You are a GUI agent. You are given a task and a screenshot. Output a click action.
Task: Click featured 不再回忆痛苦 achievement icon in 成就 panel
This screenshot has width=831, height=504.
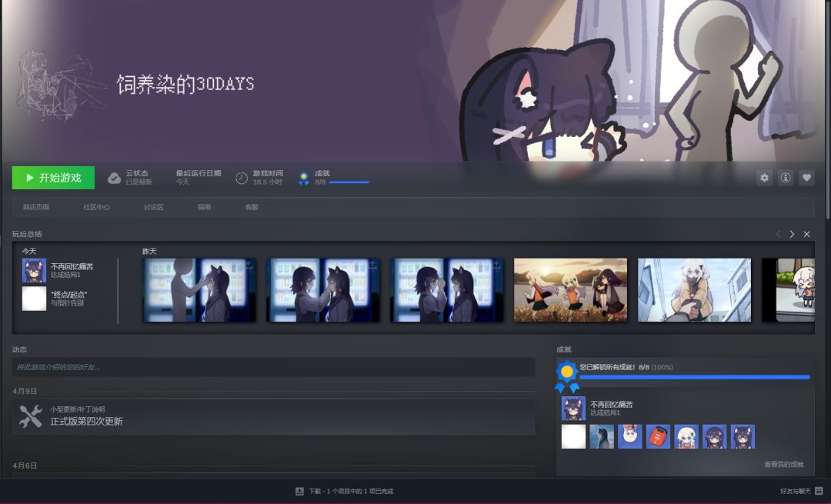click(573, 409)
